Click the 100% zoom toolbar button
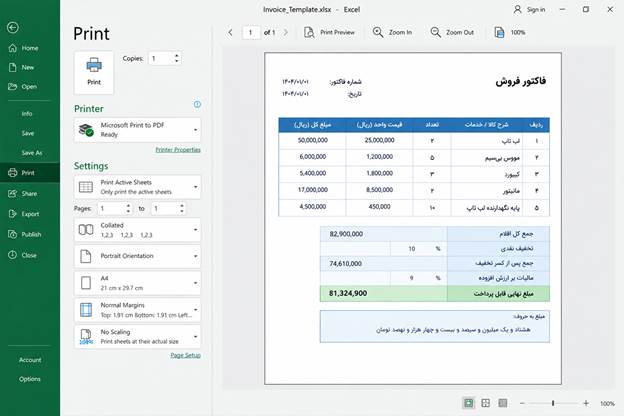 tap(510, 33)
